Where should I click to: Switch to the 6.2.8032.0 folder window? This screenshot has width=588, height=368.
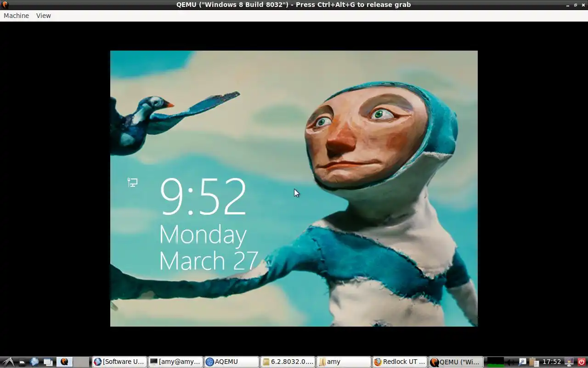point(288,362)
